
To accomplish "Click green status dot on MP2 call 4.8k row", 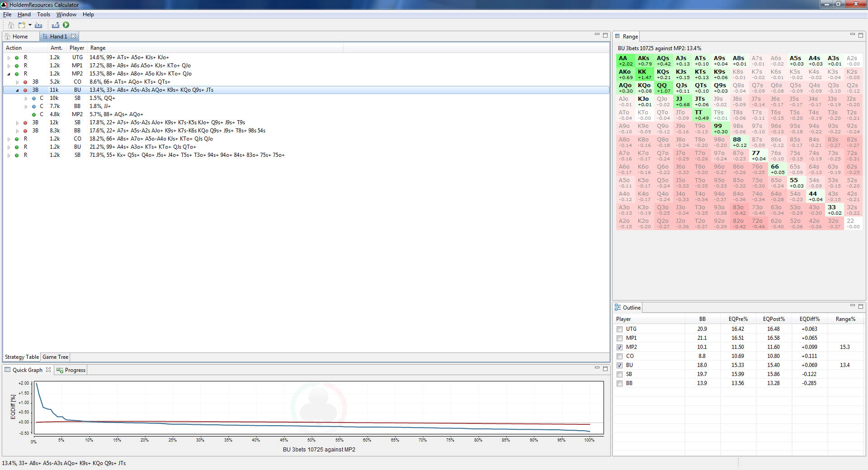I will pos(34,115).
